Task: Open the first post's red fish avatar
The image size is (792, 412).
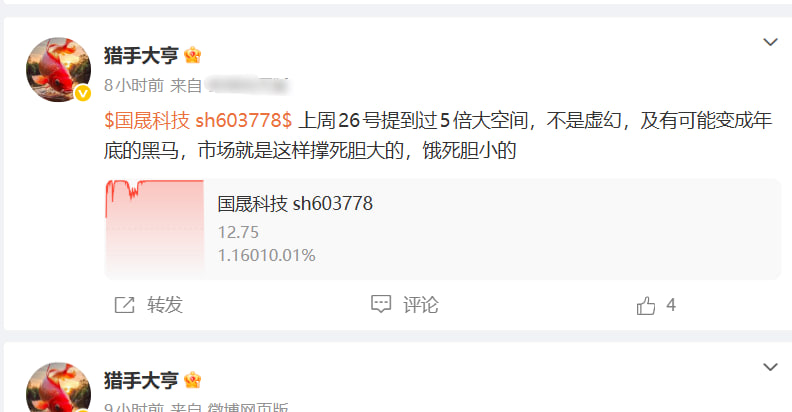Action: pos(58,70)
